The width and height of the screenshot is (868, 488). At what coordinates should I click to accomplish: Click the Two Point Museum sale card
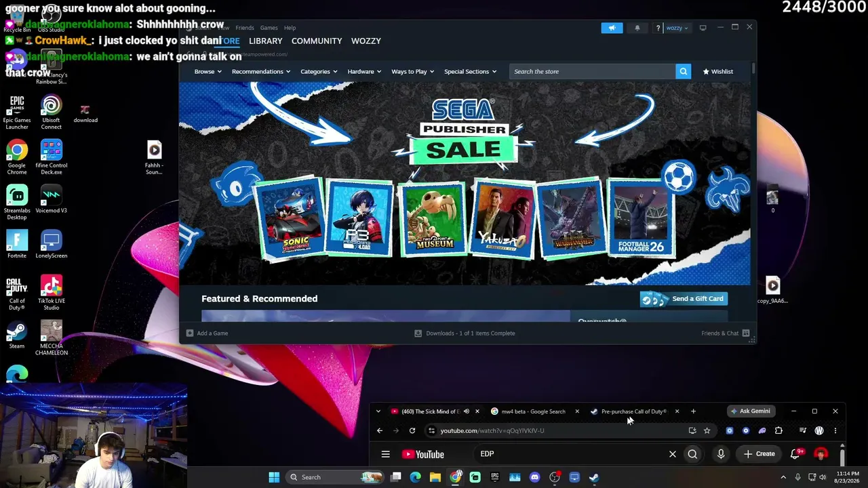coord(434,218)
